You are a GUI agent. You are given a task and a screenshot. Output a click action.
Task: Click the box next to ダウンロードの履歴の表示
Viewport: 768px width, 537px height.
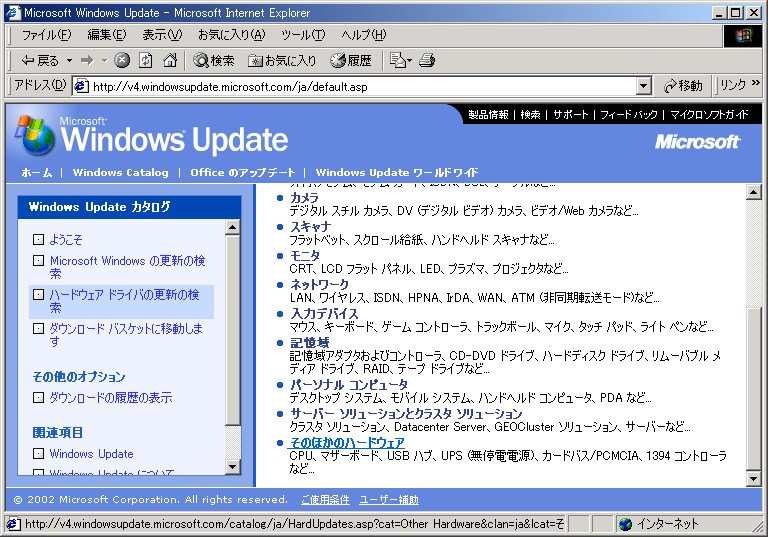(x=38, y=397)
